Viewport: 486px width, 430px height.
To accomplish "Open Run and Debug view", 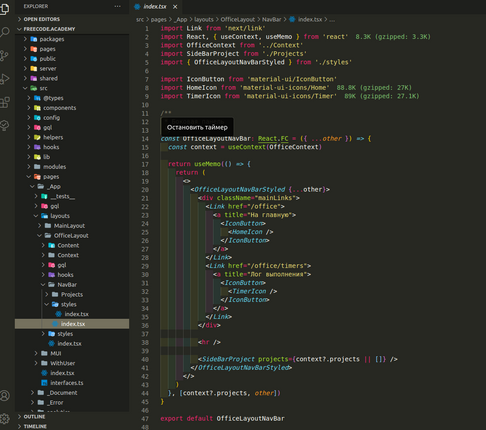I will pos(4,79).
